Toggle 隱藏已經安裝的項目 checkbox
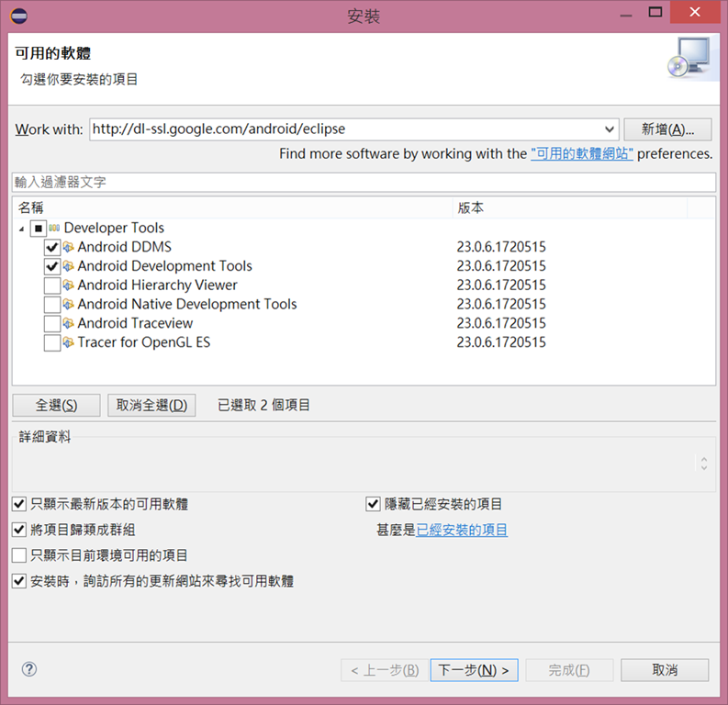Screen dimensions: 728x705 [373, 504]
